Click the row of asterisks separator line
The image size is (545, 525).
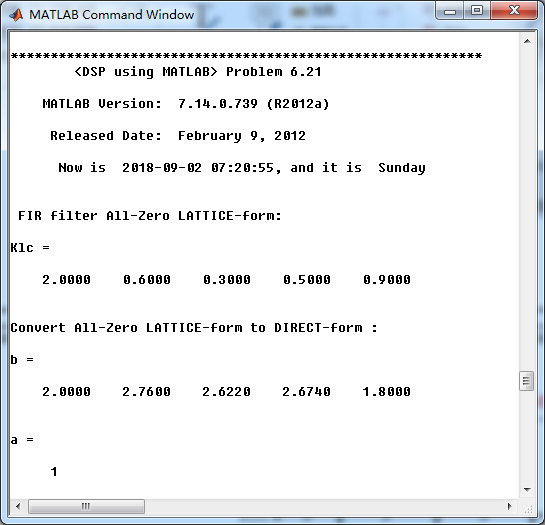point(246,56)
